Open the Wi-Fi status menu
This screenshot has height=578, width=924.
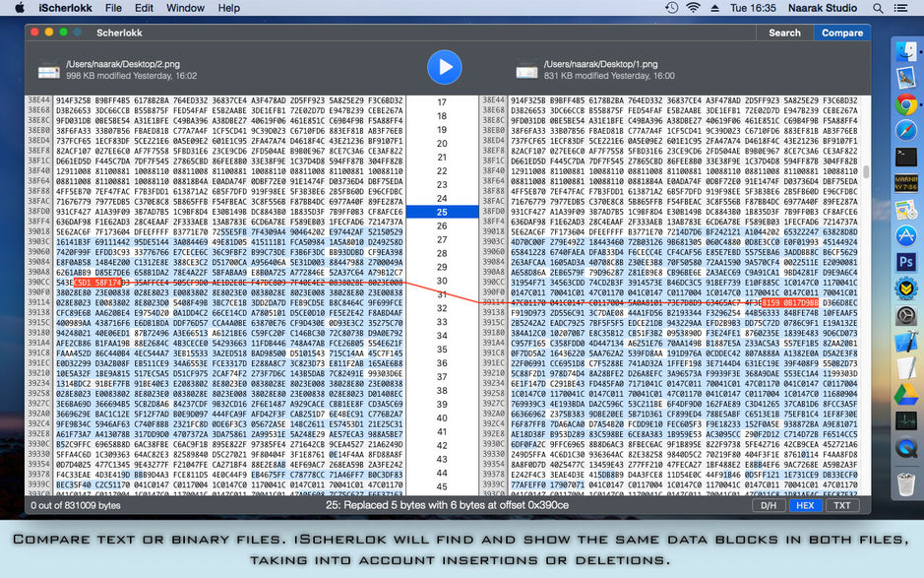click(x=696, y=8)
